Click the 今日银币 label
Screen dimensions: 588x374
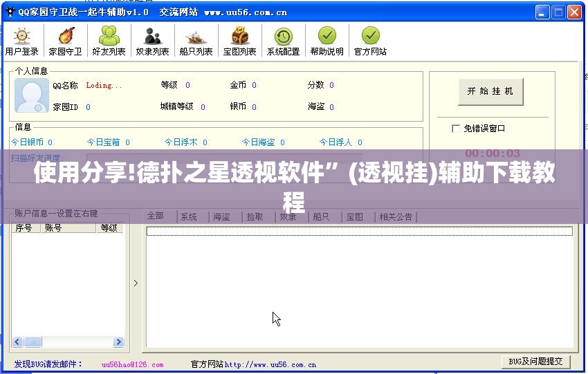(27, 142)
